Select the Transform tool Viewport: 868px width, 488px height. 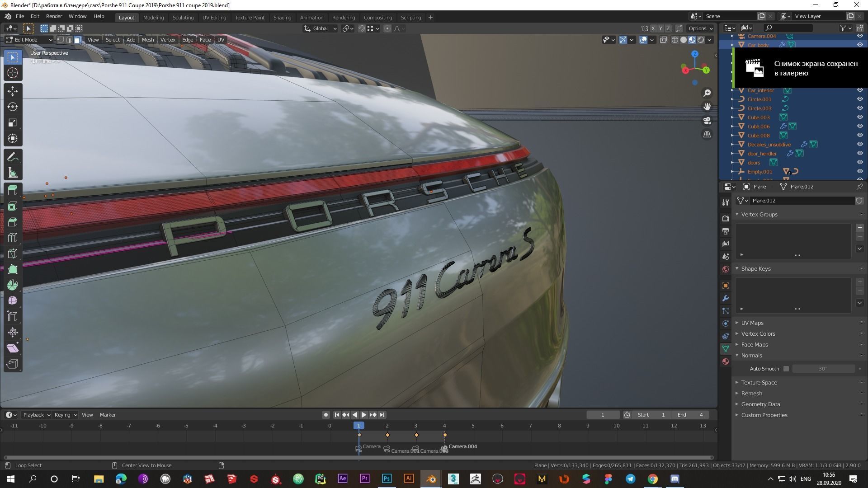point(13,139)
